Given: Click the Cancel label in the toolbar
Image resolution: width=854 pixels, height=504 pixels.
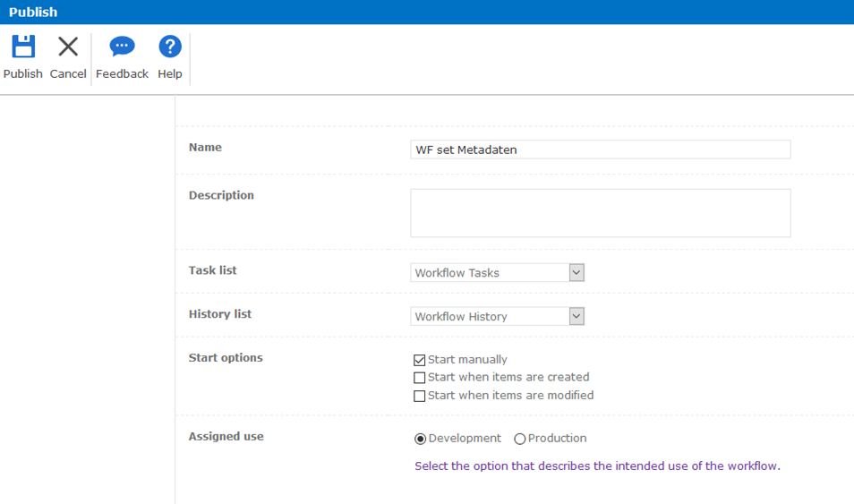Looking at the screenshot, I should pos(68,73).
